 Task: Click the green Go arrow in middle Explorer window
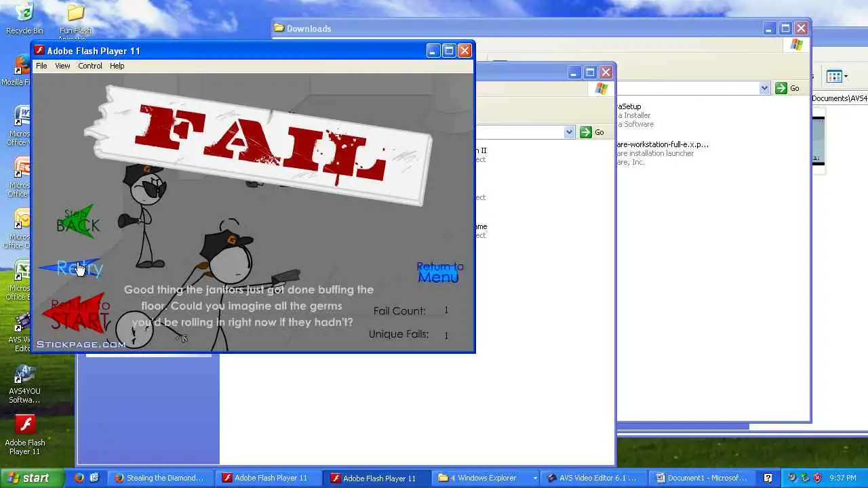click(x=586, y=132)
